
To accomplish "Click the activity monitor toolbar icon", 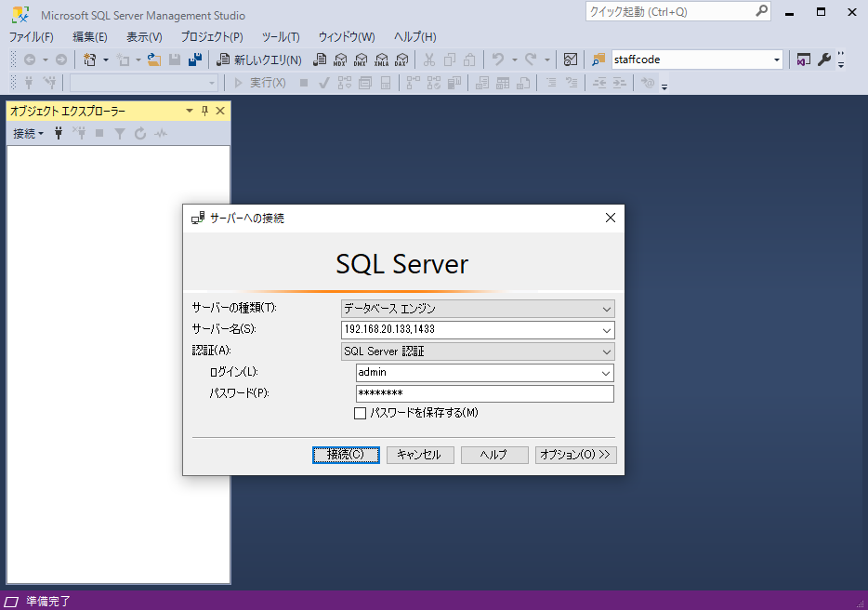I will coord(571,60).
